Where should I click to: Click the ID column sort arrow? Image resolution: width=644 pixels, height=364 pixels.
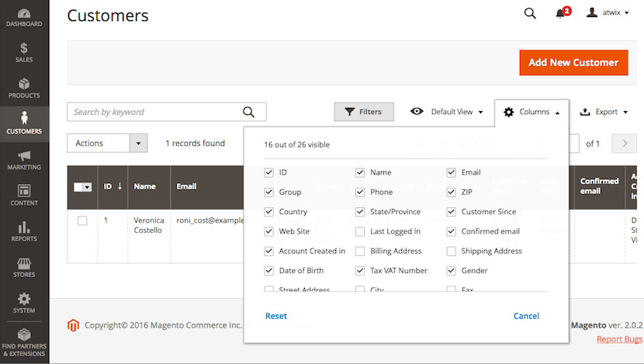120,186
